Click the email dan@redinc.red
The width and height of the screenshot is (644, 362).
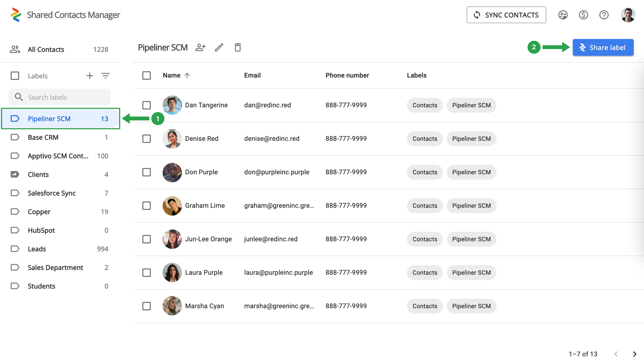click(x=267, y=105)
